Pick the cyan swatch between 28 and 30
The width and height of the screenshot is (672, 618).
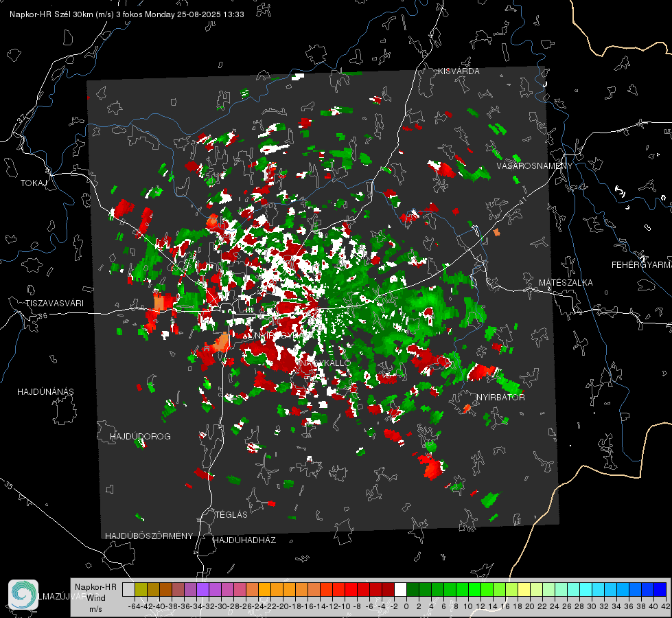pyautogui.click(x=586, y=589)
